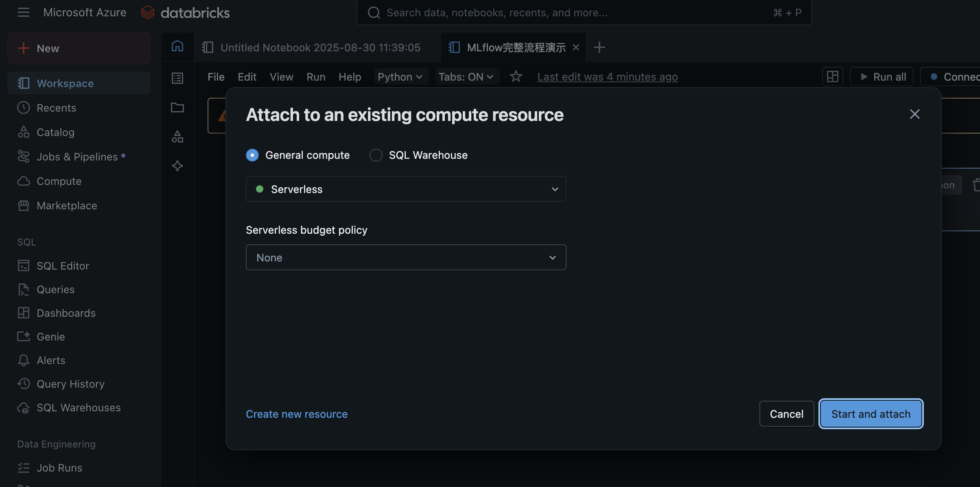Open the Python language dropdown
Screen dimensions: 980x487
coord(400,77)
